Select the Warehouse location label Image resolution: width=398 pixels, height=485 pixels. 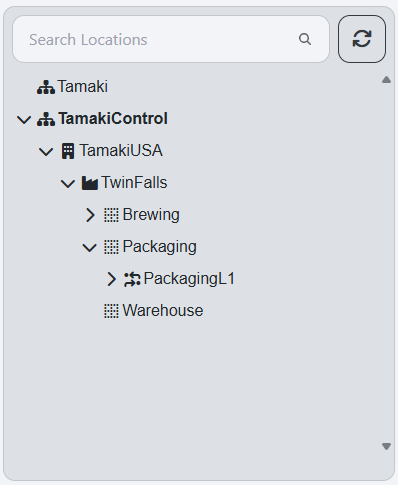click(163, 311)
